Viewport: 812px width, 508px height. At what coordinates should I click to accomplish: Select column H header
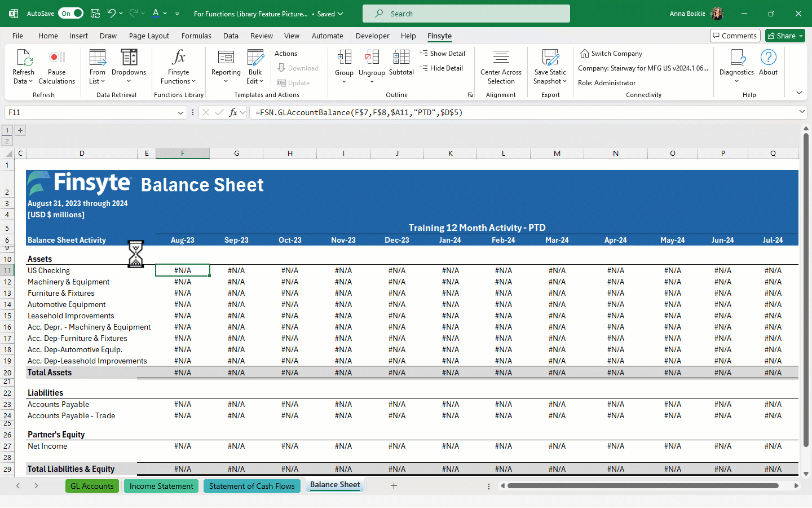(290, 154)
